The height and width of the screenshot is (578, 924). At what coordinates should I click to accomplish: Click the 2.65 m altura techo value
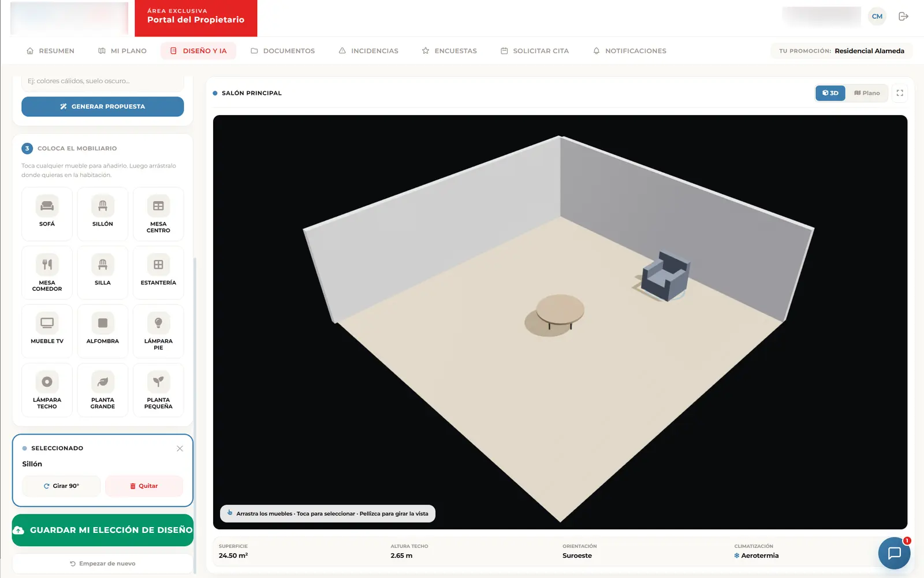click(401, 555)
